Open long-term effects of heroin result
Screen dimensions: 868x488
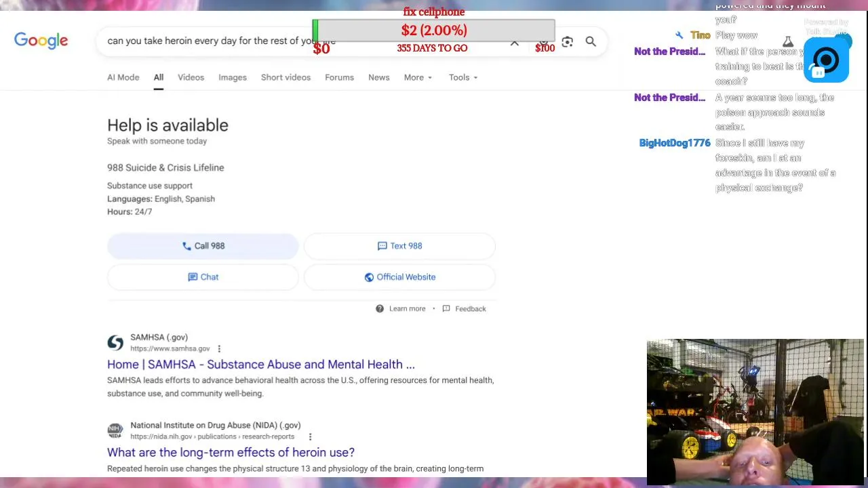pyautogui.click(x=231, y=453)
